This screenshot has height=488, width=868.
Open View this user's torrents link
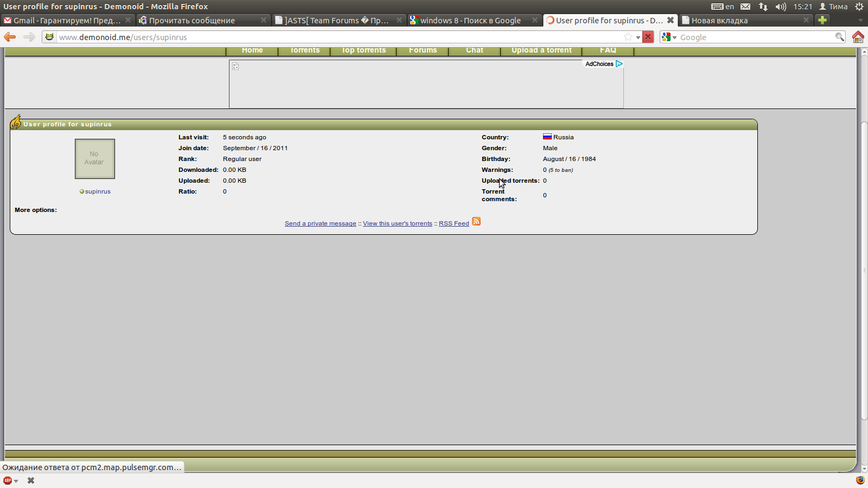tap(398, 223)
